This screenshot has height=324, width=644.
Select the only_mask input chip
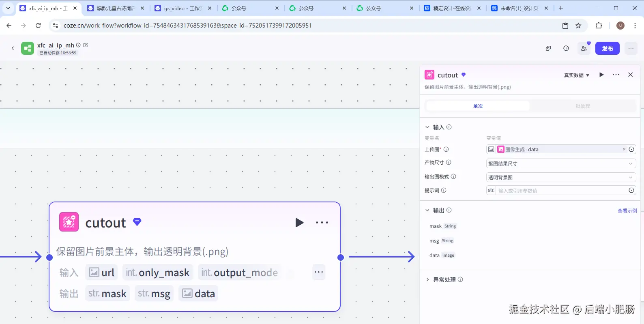(157, 273)
